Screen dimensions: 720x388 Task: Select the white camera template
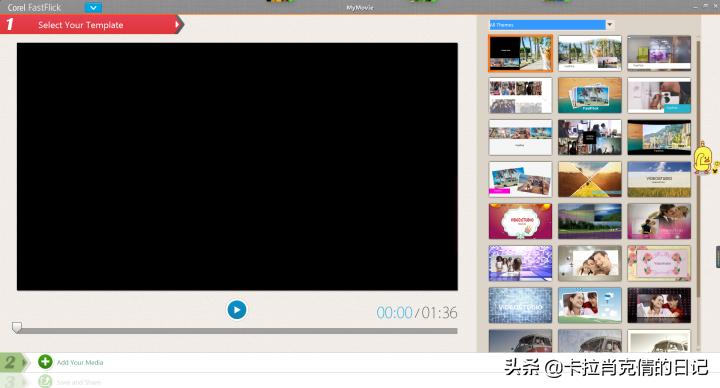659,96
